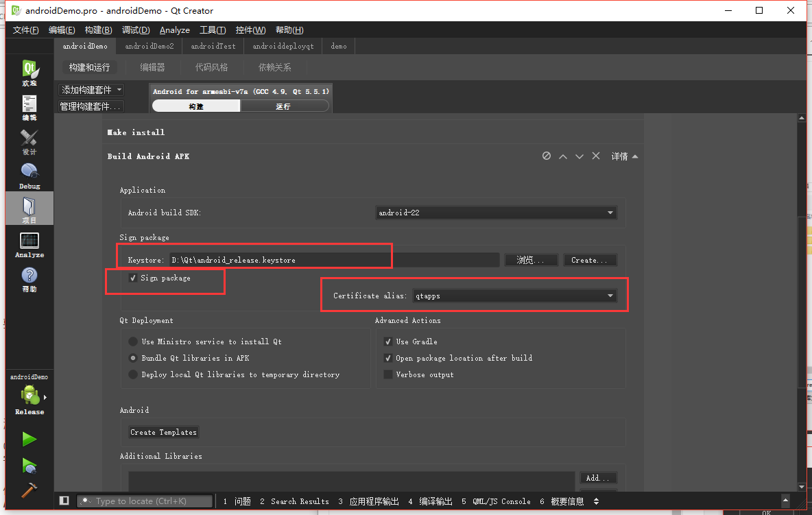This screenshot has width=812, height=515.
Task: Switch to Edit mode icon
Action: 29,107
